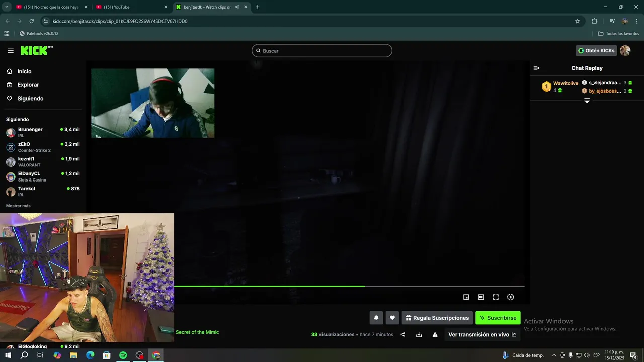Open the Brunenger followed channel

click(x=43, y=132)
